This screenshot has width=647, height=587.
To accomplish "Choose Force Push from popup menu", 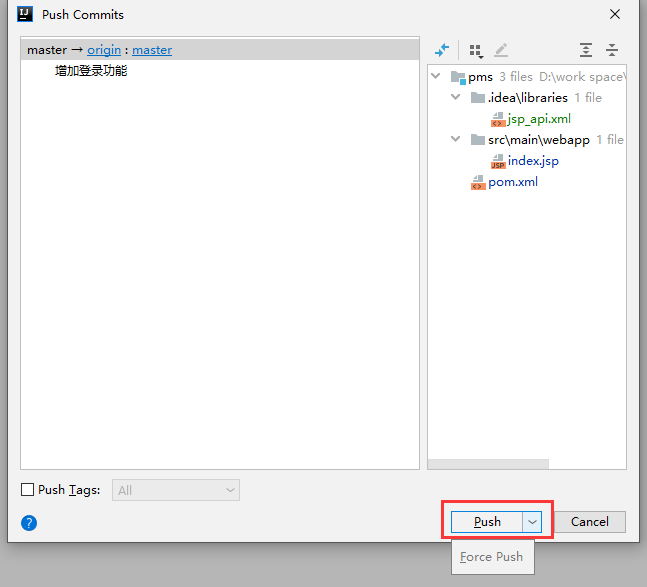I will click(493, 557).
